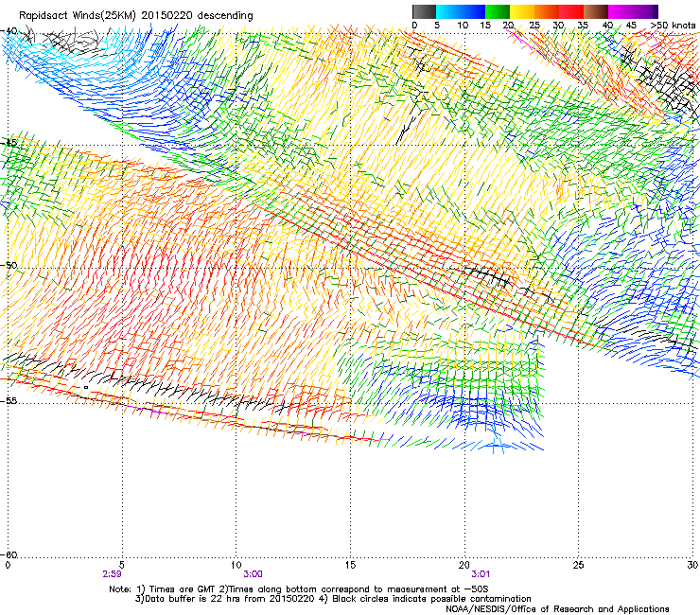This screenshot has height=615, width=700.
Task: Click the purple time label '3:00'
Action: point(253,574)
